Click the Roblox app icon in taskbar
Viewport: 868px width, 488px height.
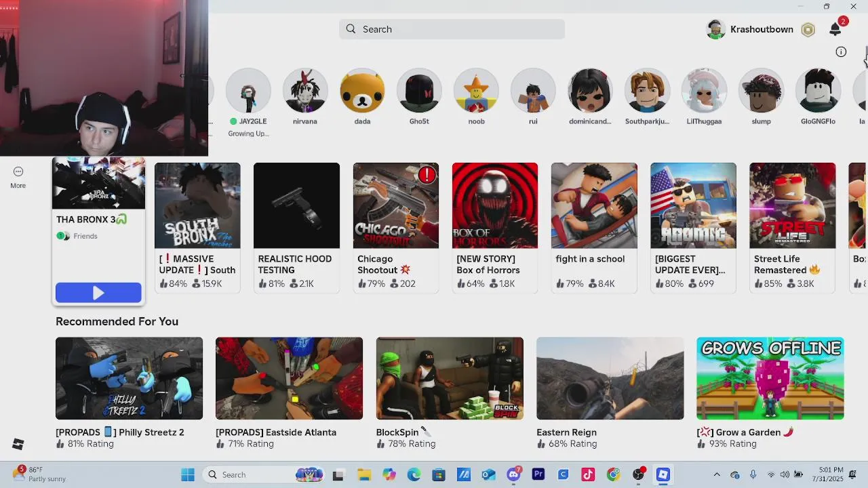click(x=663, y=474)
